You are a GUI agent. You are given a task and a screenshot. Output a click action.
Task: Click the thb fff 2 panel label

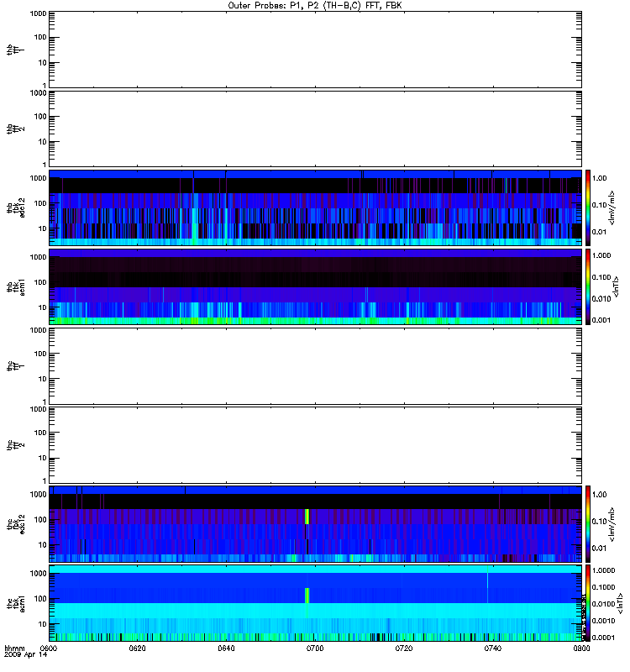point(15,129)
